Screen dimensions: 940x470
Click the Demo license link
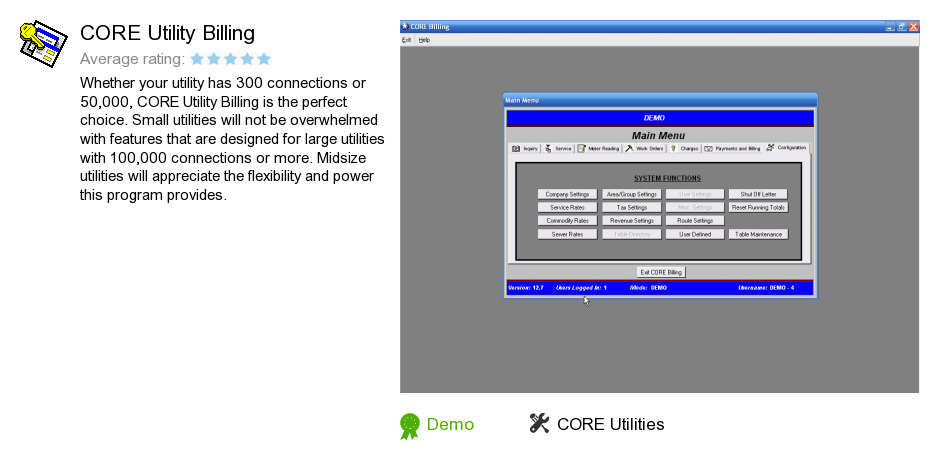coord(450,424)
